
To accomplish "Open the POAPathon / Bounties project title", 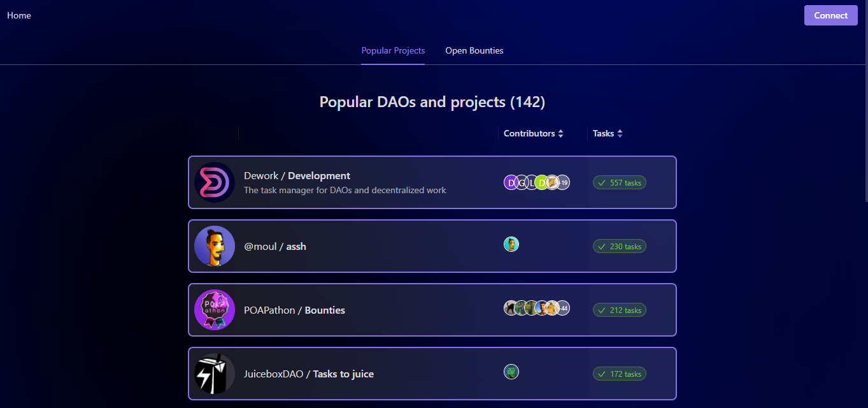I will pyautogui.click(x=294, y=310).
